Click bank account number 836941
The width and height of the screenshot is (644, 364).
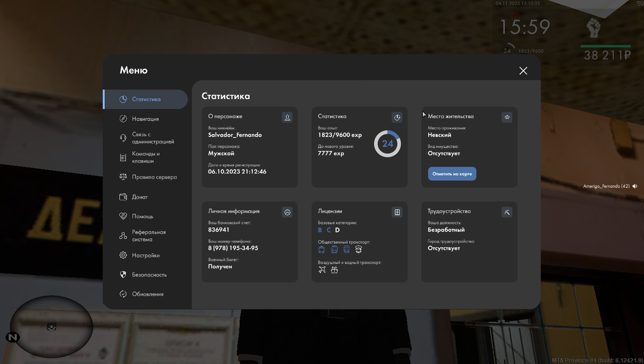point(219,230)
